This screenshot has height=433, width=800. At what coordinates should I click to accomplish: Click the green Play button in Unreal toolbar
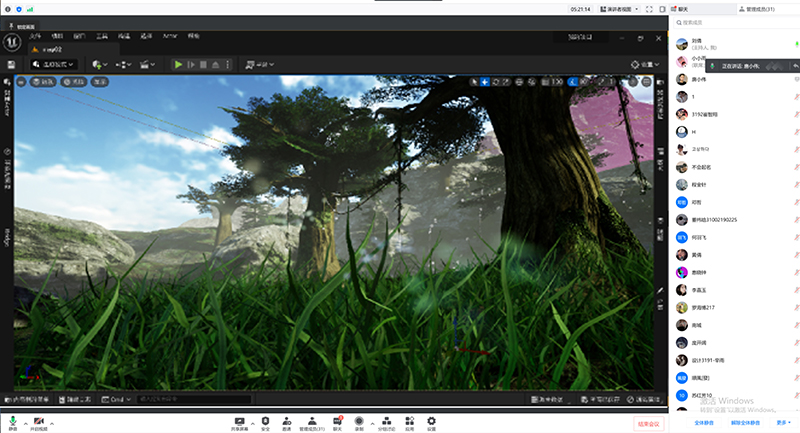point(178,64)
